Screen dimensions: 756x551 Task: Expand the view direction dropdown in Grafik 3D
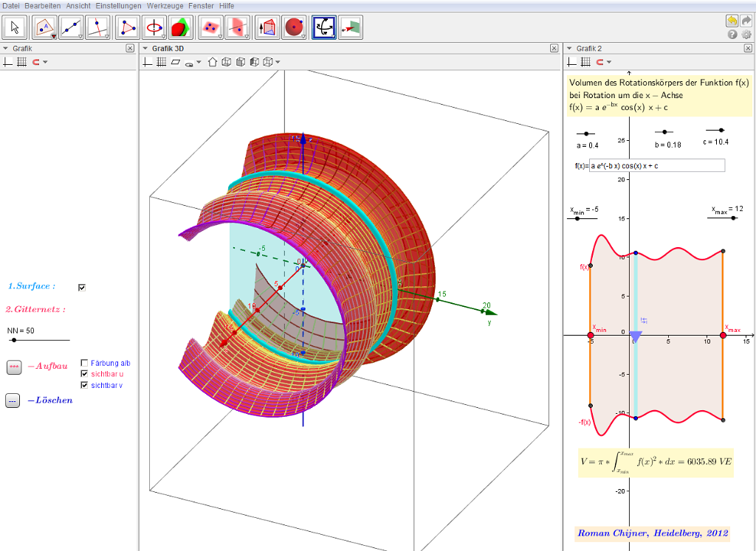[278, 62]
